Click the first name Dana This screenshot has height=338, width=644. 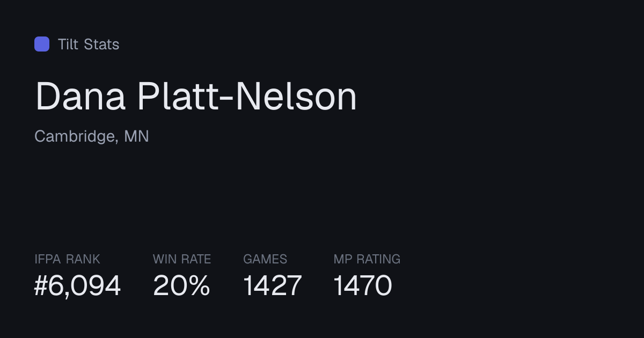coord(80,97)
